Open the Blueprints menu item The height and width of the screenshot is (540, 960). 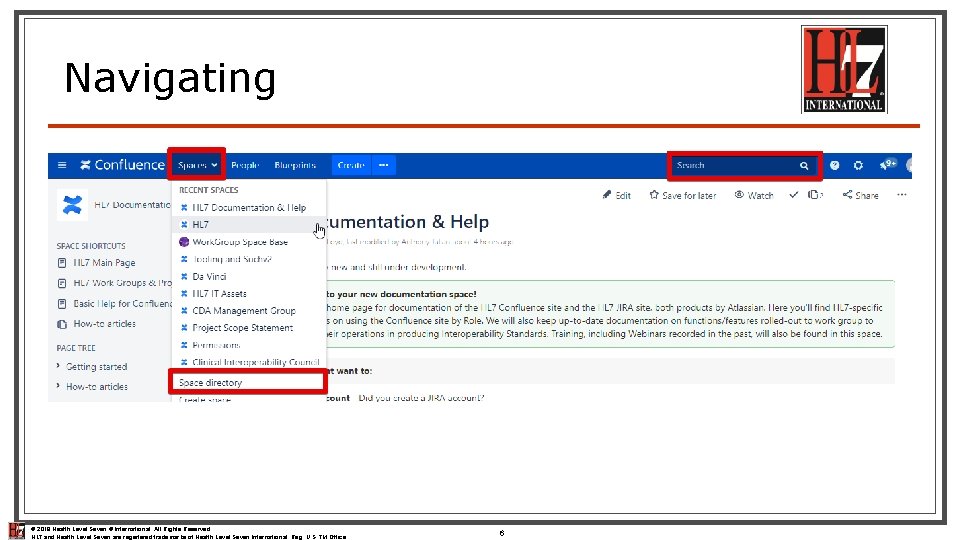295,165
